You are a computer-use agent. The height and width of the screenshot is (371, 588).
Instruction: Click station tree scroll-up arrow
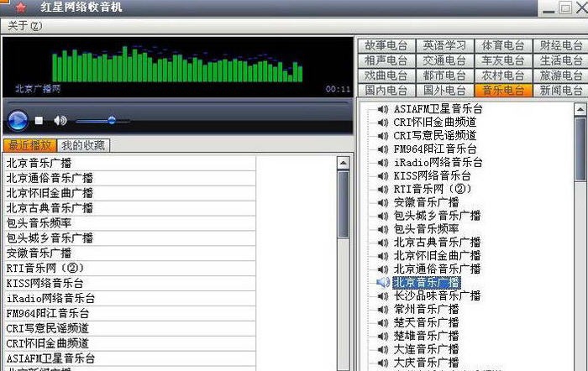coord(580,110)
